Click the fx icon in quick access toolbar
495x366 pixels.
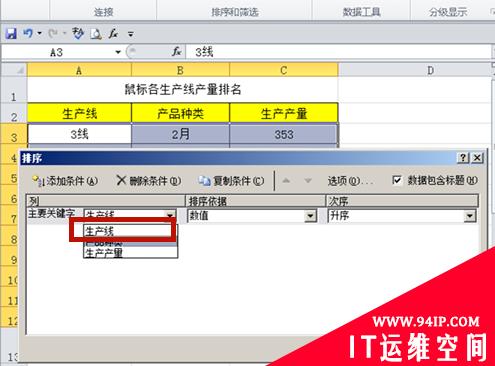[113, 33]
